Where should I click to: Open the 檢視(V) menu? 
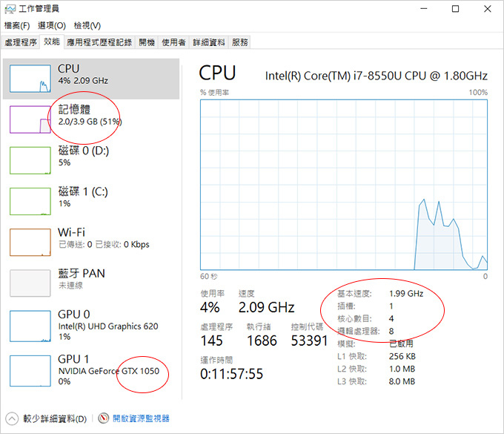coord(87,25)
